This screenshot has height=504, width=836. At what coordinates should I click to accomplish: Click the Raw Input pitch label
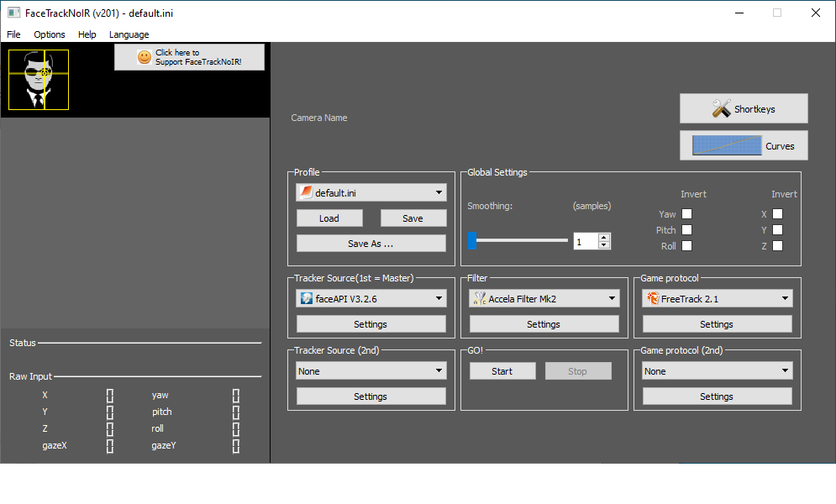click(x=161, y=412)
